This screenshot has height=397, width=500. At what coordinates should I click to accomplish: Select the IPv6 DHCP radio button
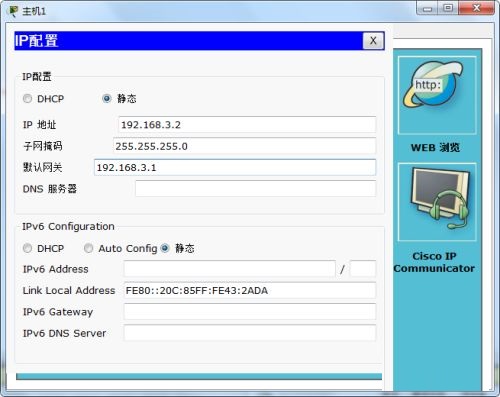27,248
